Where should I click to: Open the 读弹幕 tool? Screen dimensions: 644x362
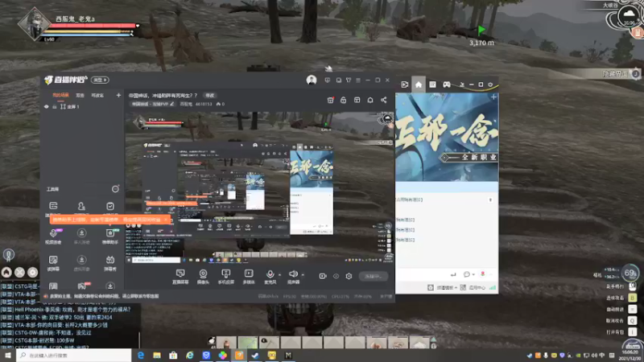click(x=53, y=263)
